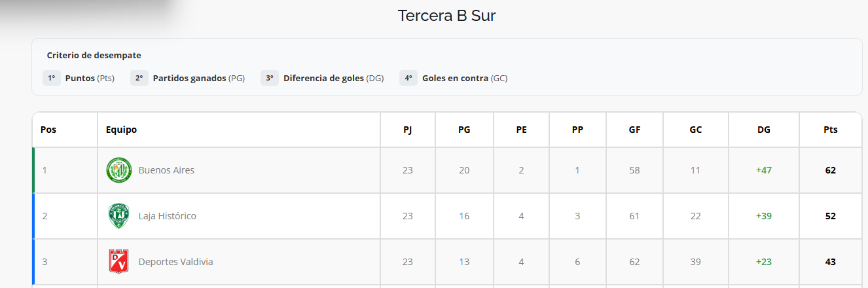
Task: Click the 1° Puntos tiebreaker badge
Action: pyautogui.click(x=79, y=78)
